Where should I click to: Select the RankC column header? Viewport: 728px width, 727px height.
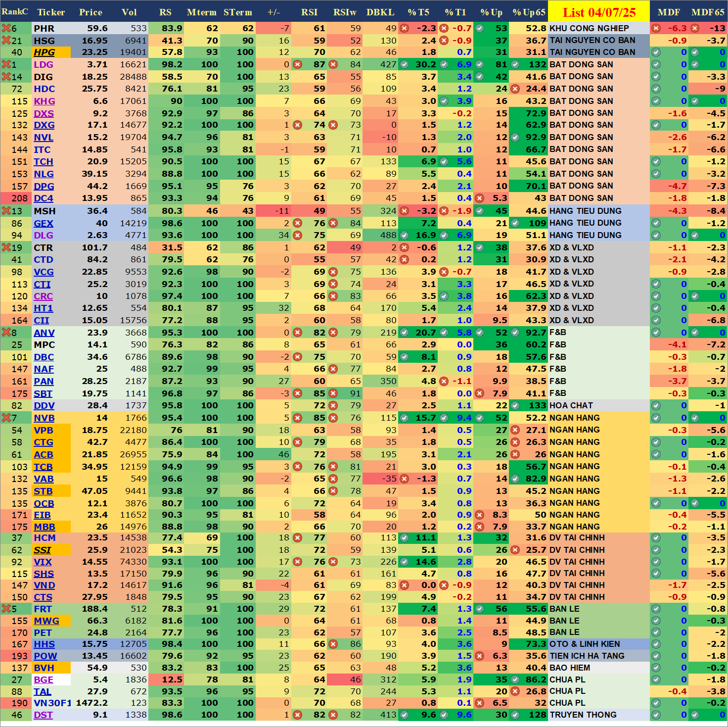15,11
